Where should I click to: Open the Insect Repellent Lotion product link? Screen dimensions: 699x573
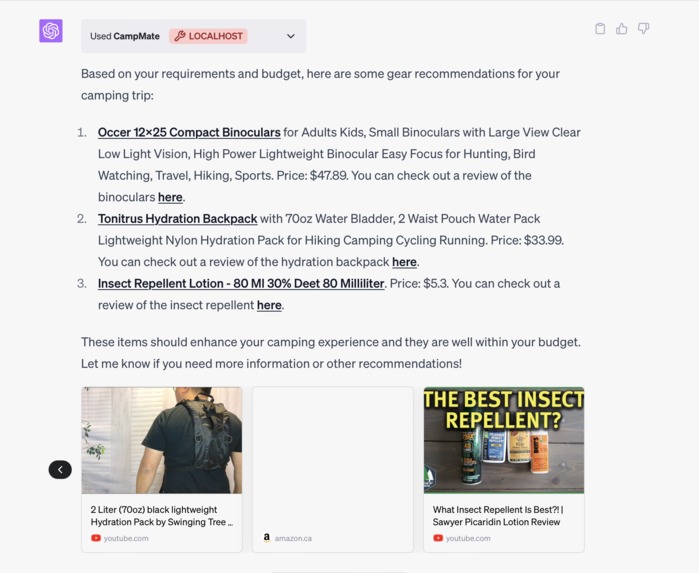[x=241, y=284]
